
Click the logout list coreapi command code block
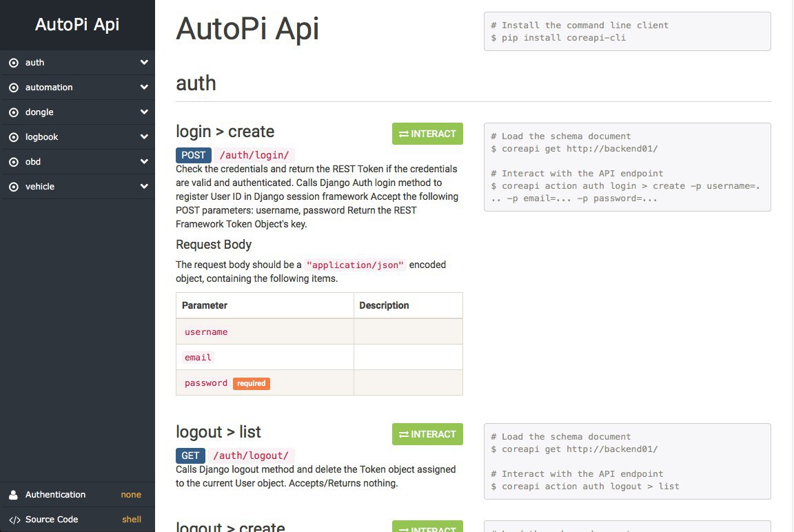[627, 461]
